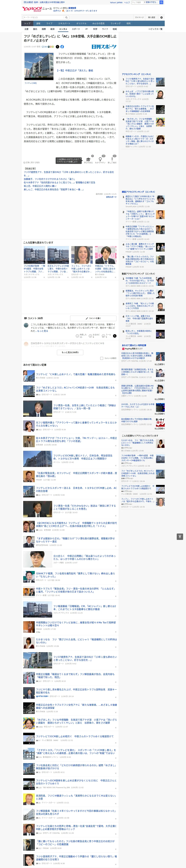Click the ウェブ検索 input field at the top
This screenshot has height=868, width=186.
point(137,2)
